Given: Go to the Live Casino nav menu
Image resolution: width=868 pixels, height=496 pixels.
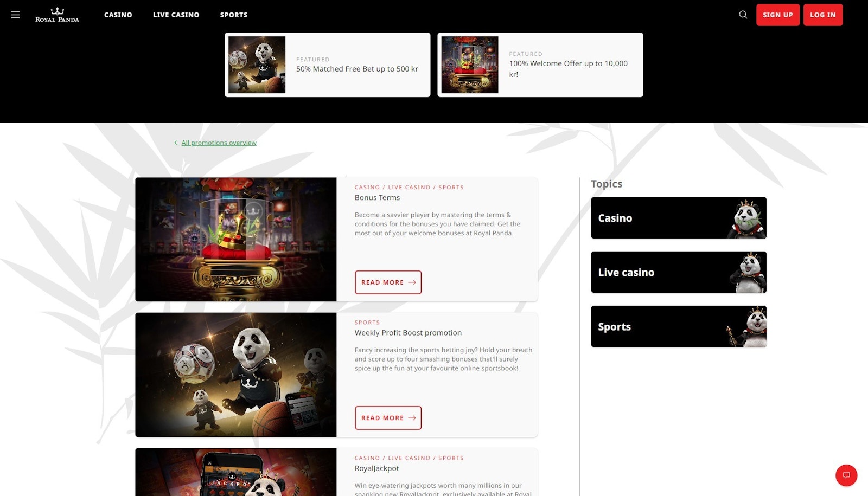Looking at the screenshot, I should (176, 15).
